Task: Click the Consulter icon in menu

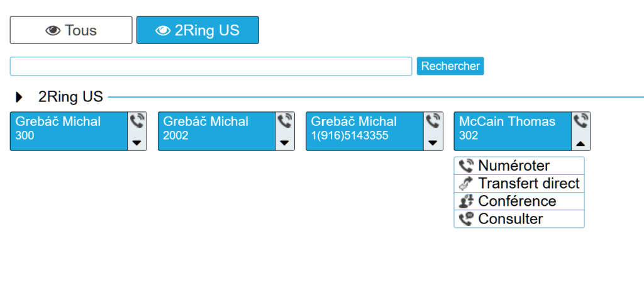Action: coord(466,219)
